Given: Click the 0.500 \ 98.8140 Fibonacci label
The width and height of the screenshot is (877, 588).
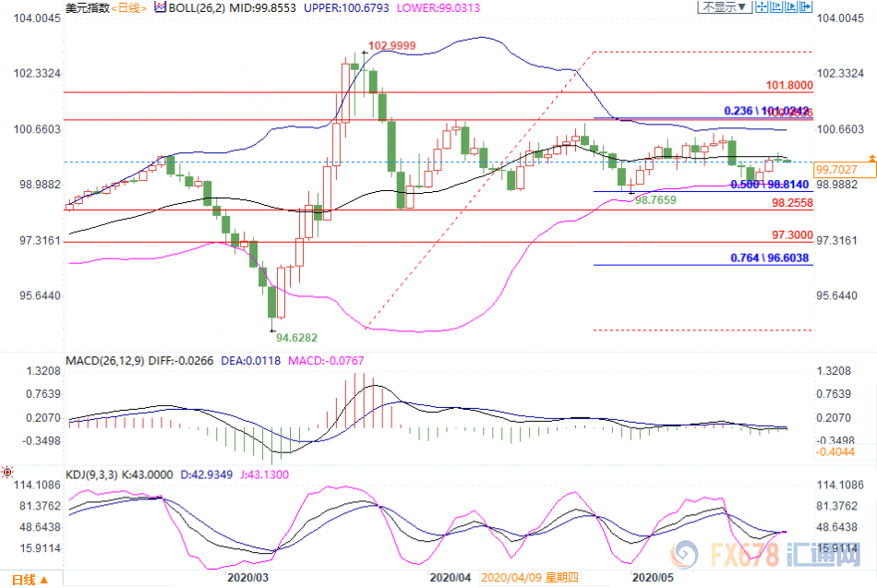Looking at the screenshot, I should (771, 185).
